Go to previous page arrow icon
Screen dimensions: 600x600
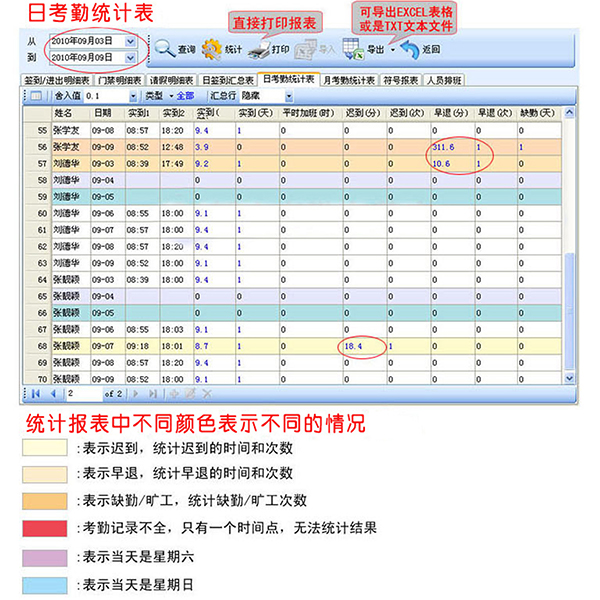(54, 393)
